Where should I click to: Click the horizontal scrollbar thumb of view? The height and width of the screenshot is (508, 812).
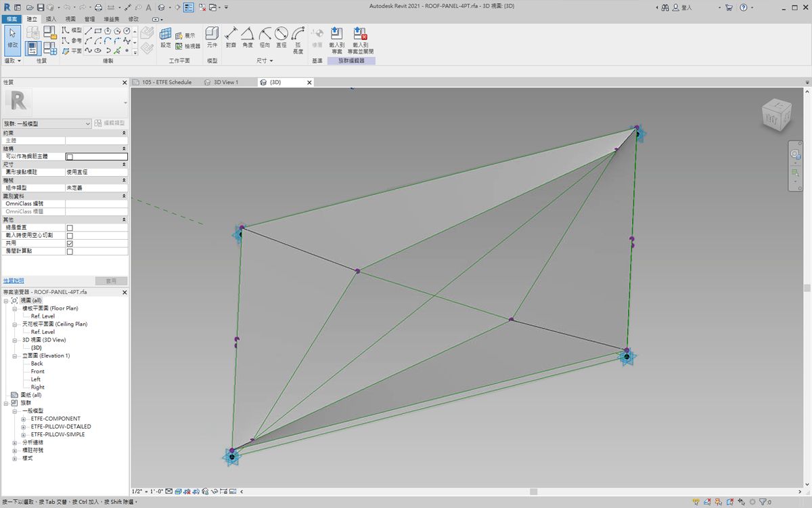pos(533,492)
